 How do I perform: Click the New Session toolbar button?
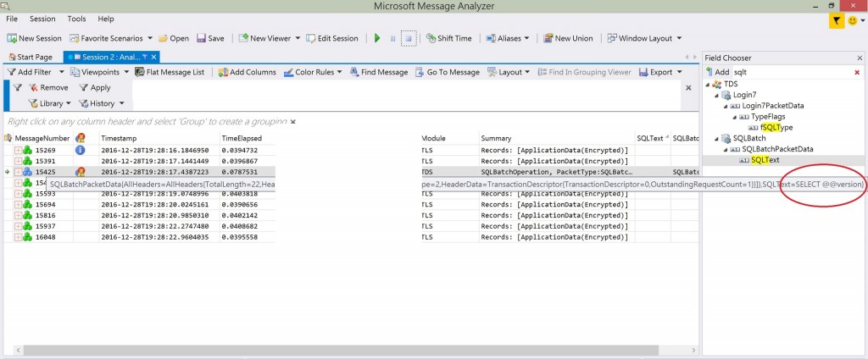34,38
